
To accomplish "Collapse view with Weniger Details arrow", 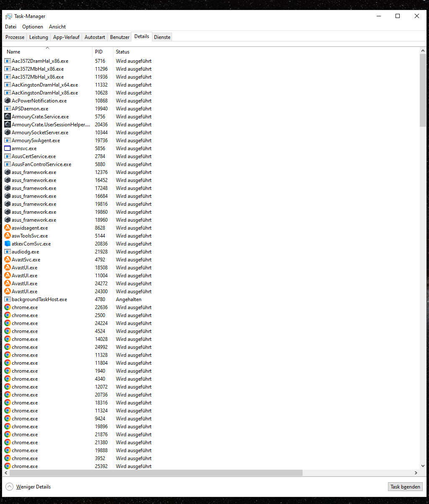I will pyautogui.click(x=9, y=487).
